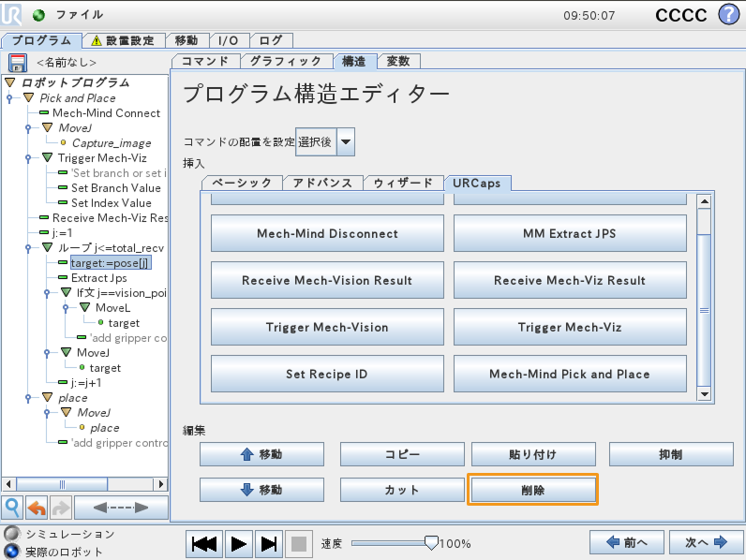746x560 pixels.
Task: Open the I/O top tab
Action: click(x=229, y=40)
